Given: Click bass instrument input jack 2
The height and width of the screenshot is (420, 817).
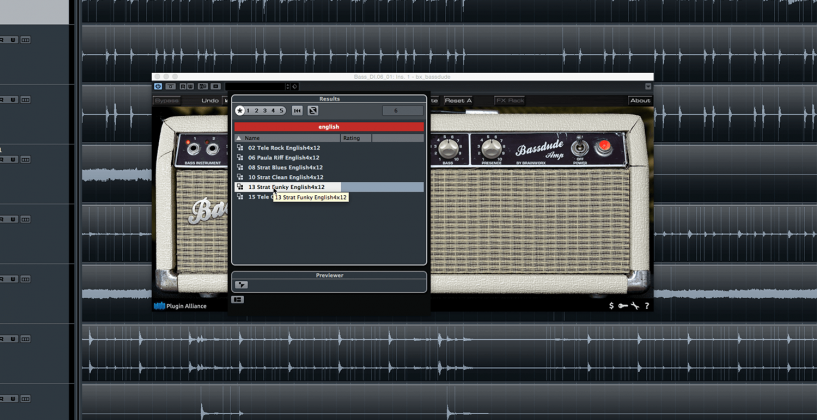Looking at the screenshot, I should tap(212, 150).
